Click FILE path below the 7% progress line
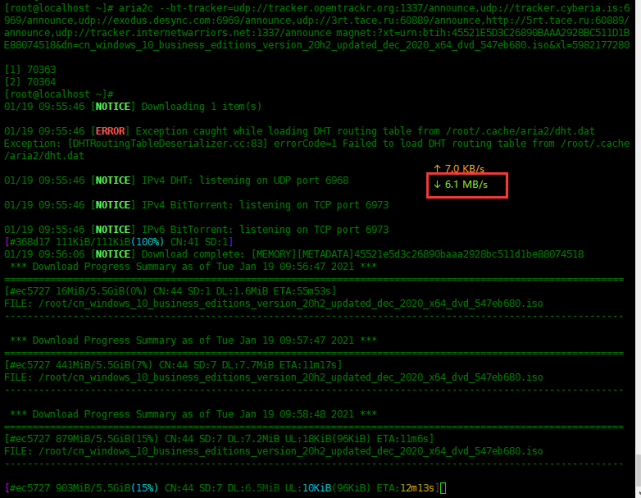Screen dimensions: 641x498 tap(273, 377)
